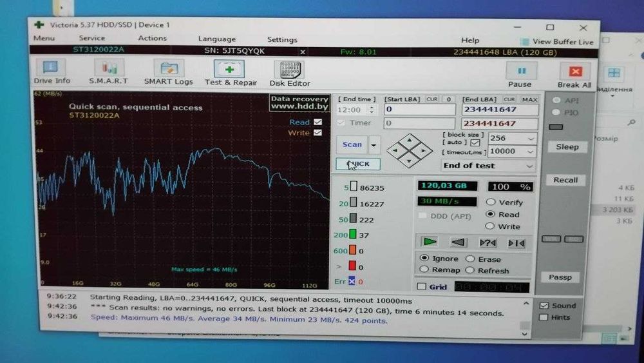Click the reverse scan arrow button
This screenshot has height=363, width=644.
click(459, 242)
